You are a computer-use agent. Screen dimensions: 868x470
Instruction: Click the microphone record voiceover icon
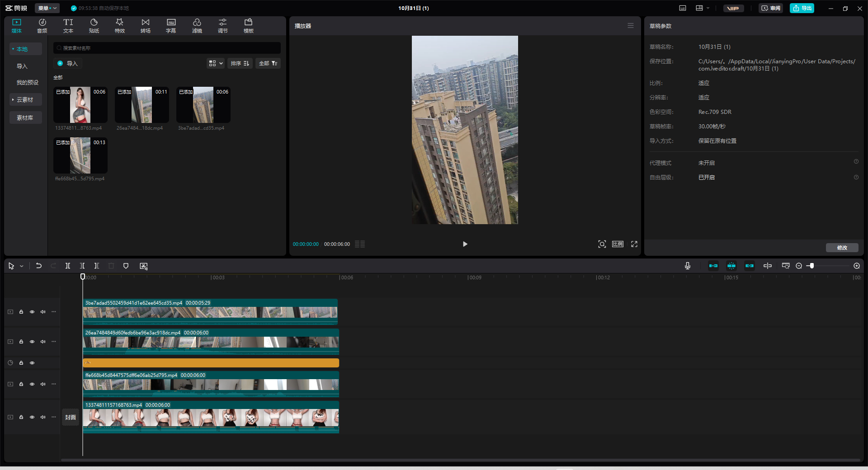(688, 266)
